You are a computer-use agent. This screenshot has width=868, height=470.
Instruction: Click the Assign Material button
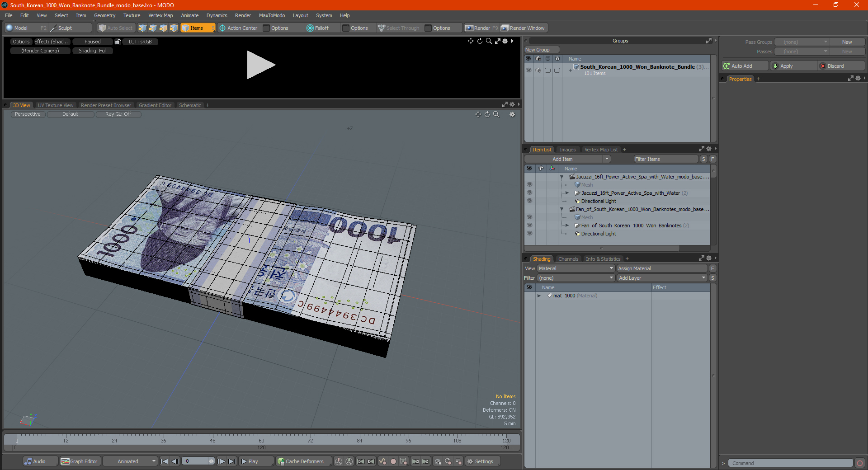662,268
